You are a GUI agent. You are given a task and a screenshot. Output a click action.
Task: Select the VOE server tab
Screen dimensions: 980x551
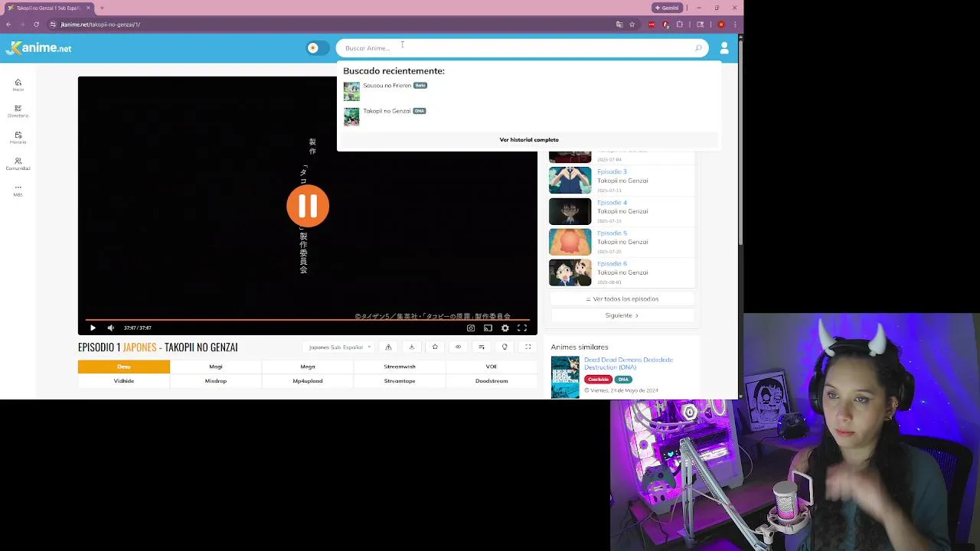coord(492,367)
